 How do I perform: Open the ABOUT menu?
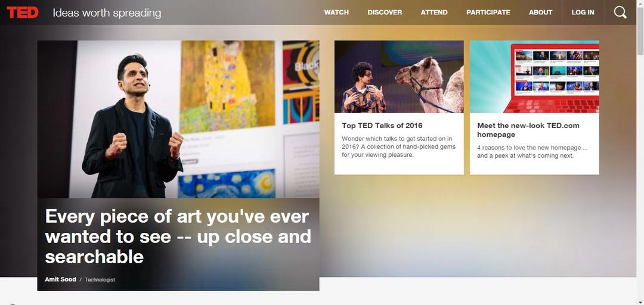pos(540,13)
